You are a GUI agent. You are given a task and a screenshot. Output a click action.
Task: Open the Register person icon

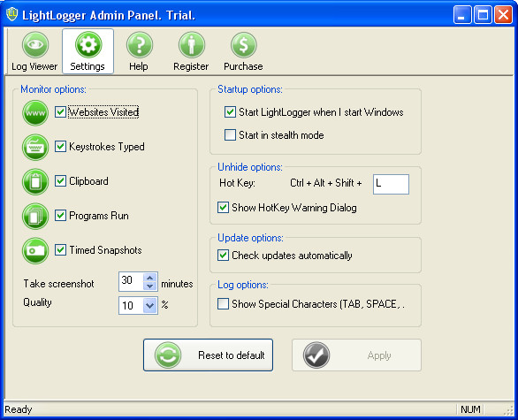[192, 44]
